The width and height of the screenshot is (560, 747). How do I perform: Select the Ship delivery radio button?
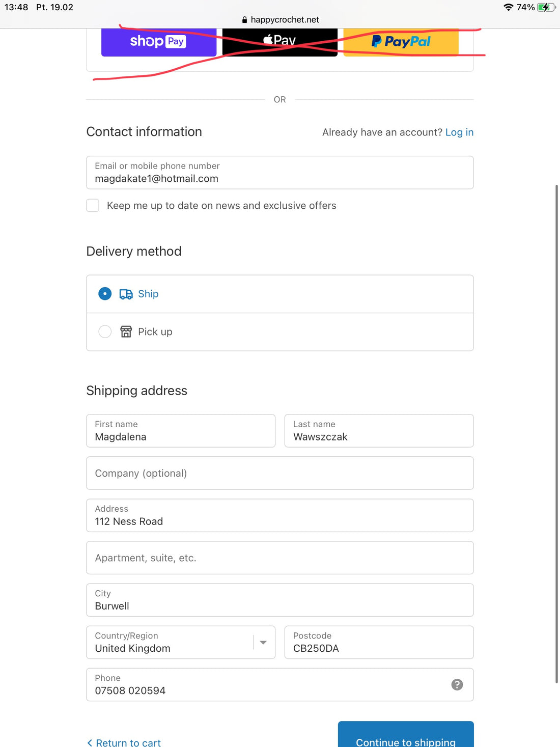point(105,294)
